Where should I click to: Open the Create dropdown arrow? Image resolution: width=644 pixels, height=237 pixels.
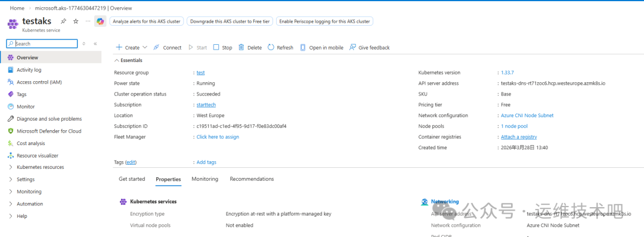tap(144, 48)
